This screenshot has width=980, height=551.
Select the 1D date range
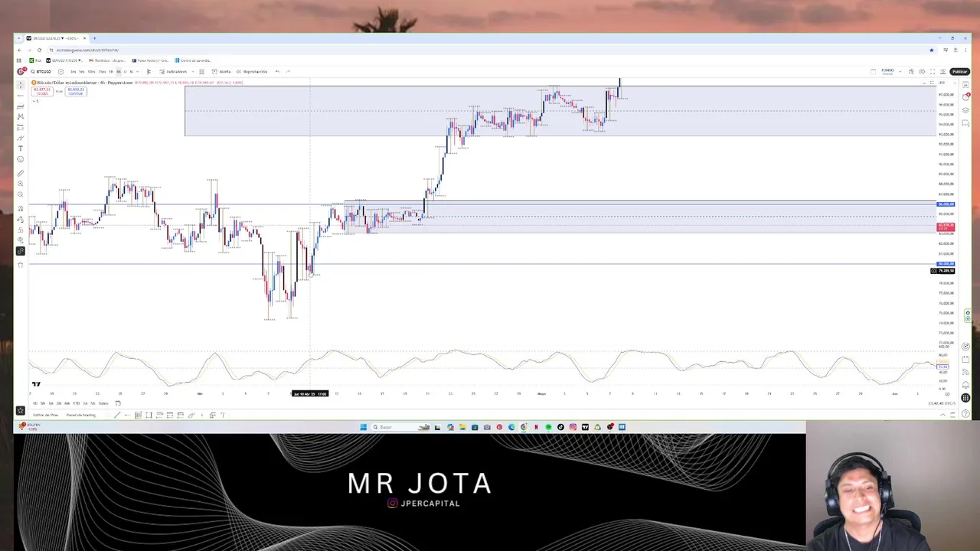coord(35,403)
